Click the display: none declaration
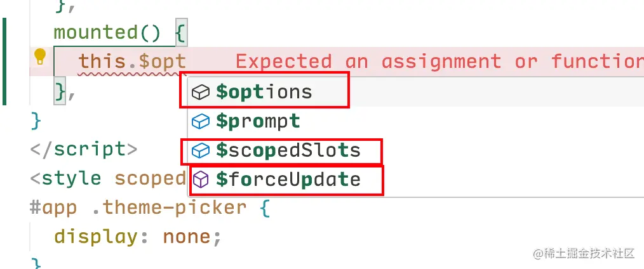 click(x=138, y=237)
